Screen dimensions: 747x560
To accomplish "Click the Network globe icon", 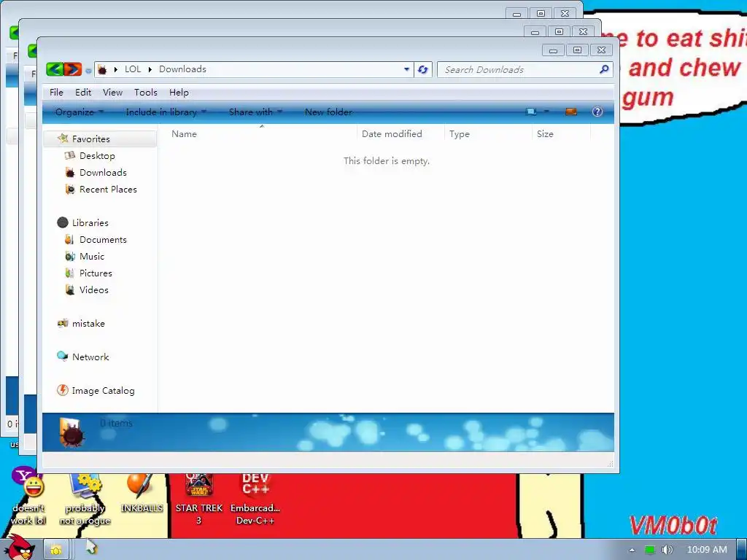I will 63,356.
